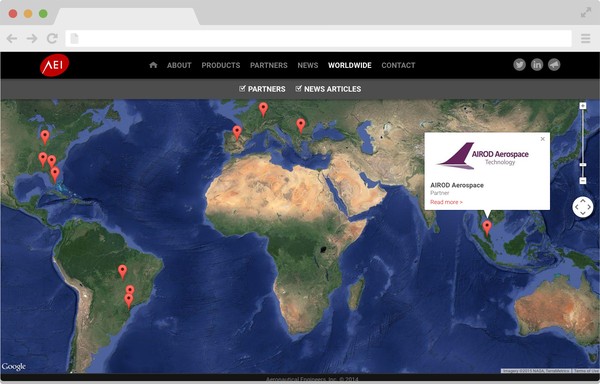Follow the Read more link
Image resolution: width=600 pixels, height=384 pixels.
point(446,202)
